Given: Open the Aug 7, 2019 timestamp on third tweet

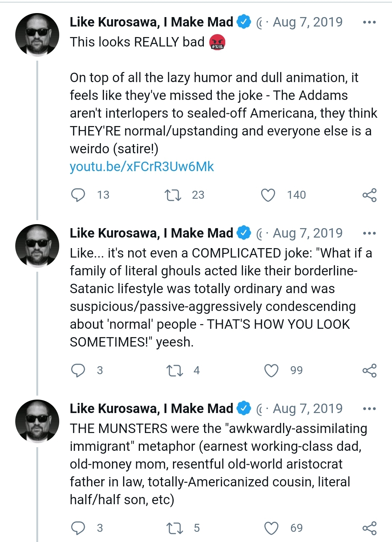Looking at the screenshot, I should coord(308,408).
